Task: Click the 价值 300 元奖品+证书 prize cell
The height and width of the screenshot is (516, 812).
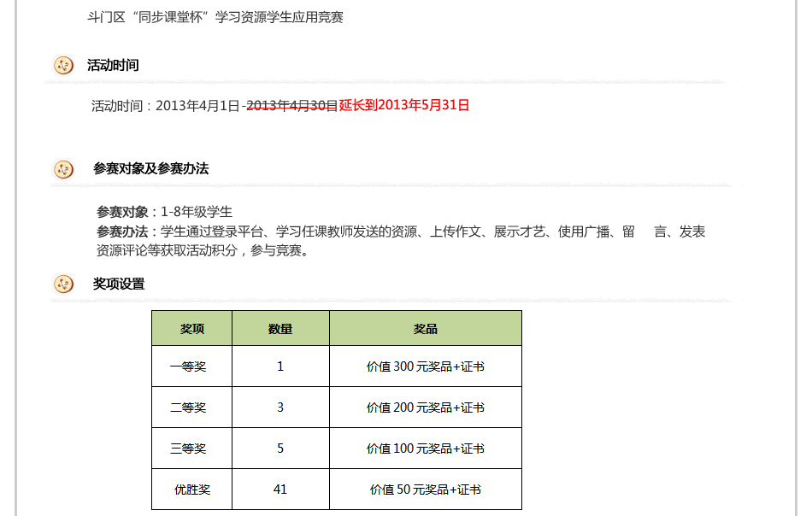Action: pos(425,366)
